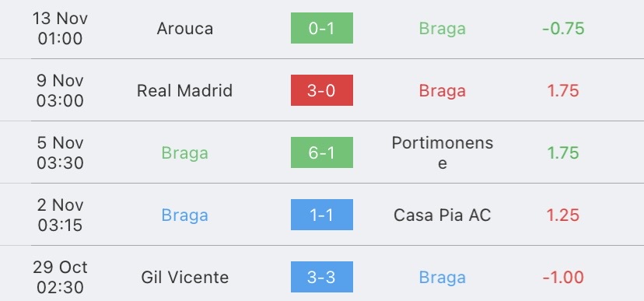This screenshot has width=644, height=301.
Task: Select the Arouca team name
Action: pyautogui.click(x=185, y=28)
